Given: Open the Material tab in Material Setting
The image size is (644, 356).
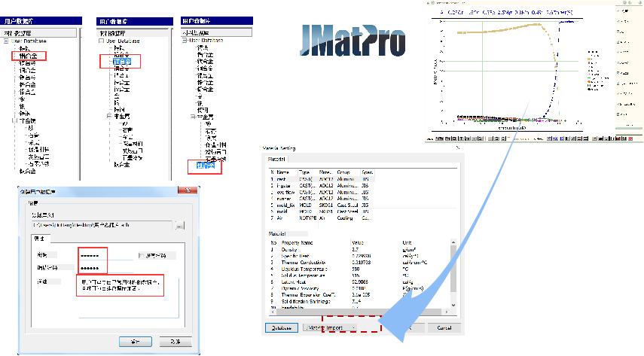Looking at the screenshot, I should tap(276, 160).
